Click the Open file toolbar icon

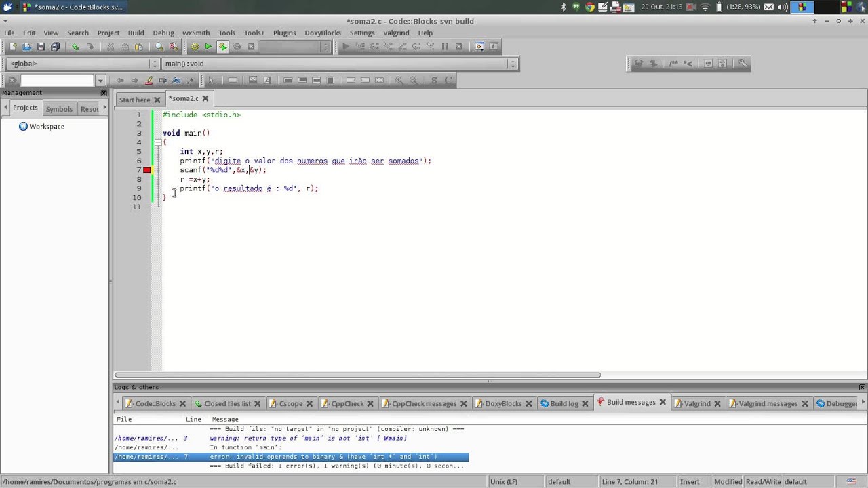pyautogui.click(x=27, y=47)
